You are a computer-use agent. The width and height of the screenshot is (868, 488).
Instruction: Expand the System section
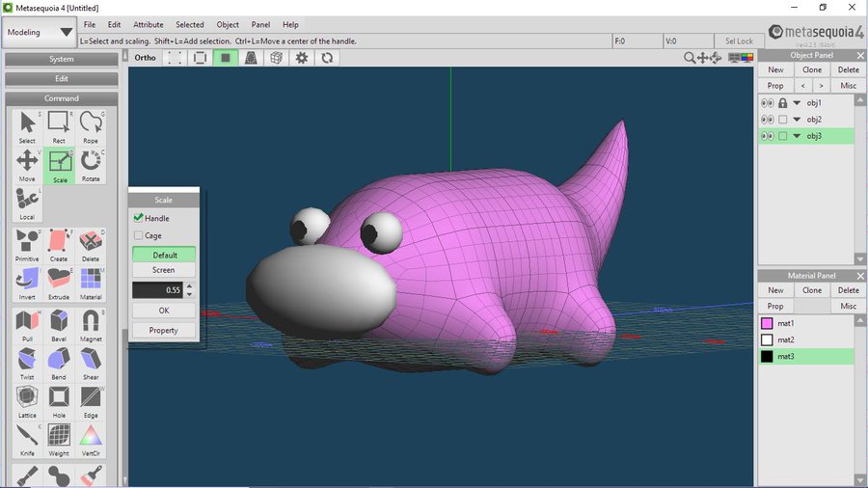[62, 59]
